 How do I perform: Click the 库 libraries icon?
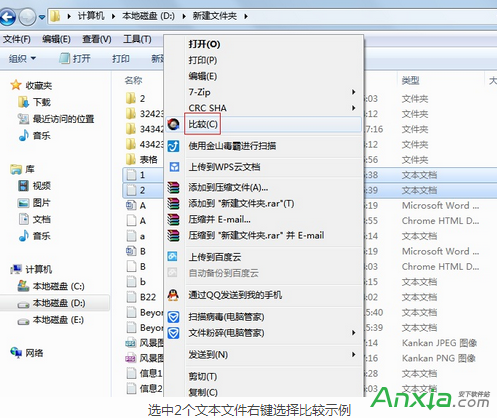click(x=16, y=169)
